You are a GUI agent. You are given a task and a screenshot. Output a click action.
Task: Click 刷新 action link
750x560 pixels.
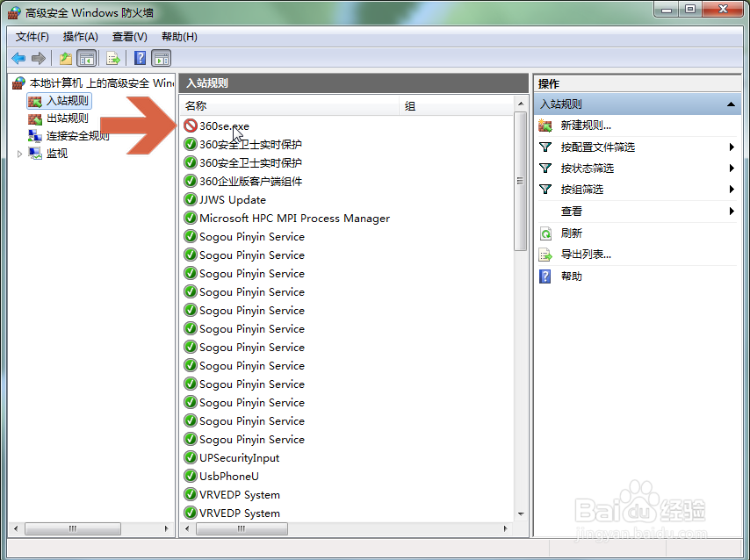tap(571, 233)
